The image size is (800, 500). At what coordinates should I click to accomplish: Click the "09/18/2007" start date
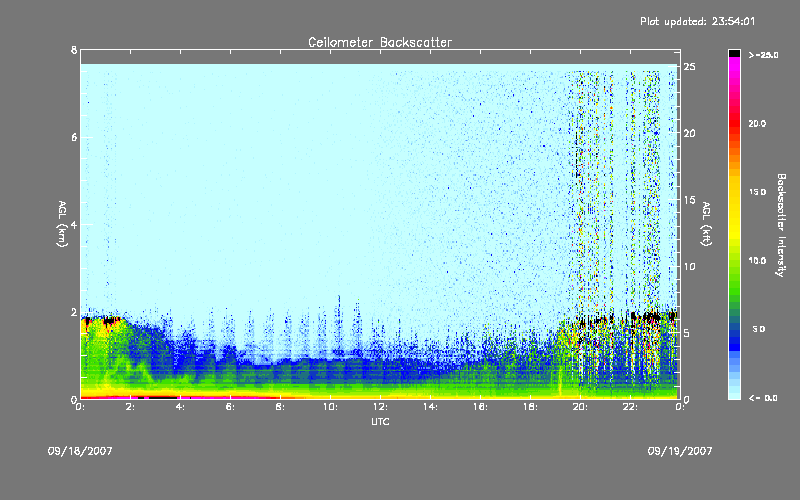(x=80, y=451)
